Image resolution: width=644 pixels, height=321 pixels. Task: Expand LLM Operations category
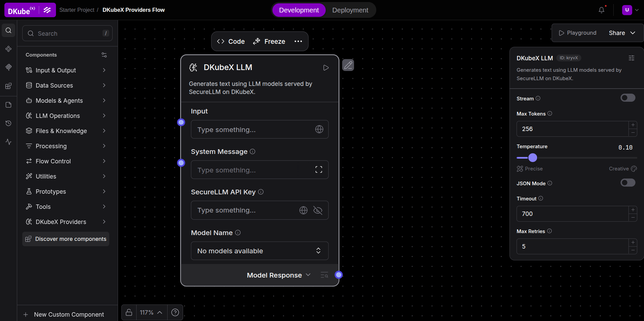tap(66, 116)
